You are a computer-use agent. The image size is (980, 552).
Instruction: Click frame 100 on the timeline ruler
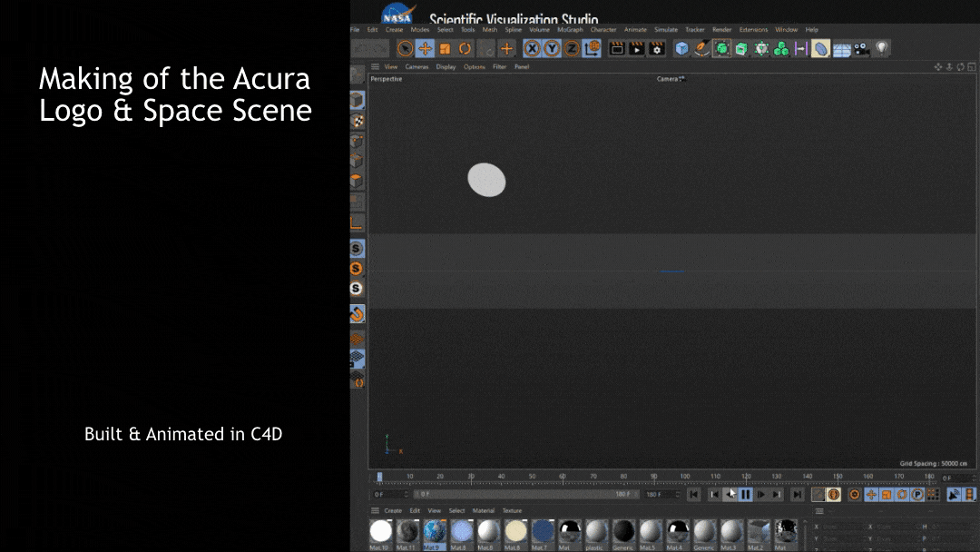click(685, 477)
